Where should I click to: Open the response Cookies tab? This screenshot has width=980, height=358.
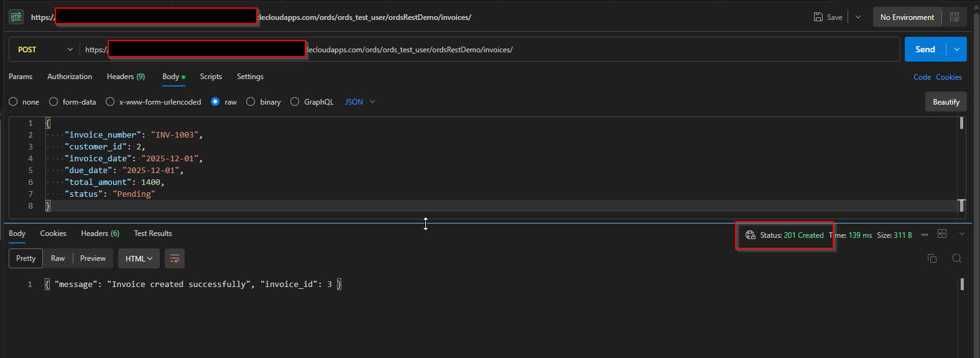53,233
